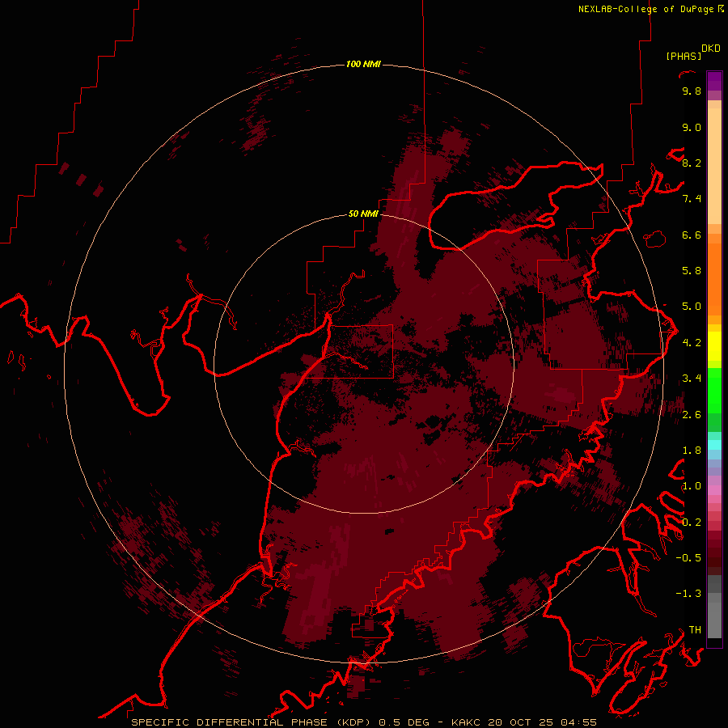The image size is (728, 728).
Task: Click the -1.3 legend value
Action: [x=689, y=594]
